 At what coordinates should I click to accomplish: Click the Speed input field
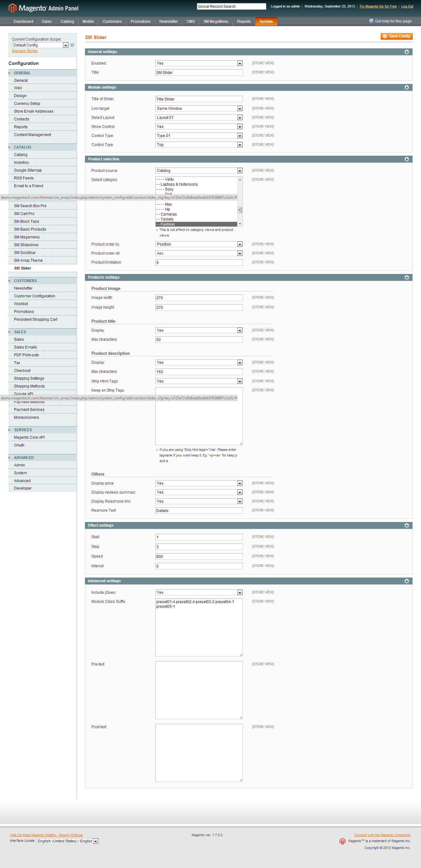tap(199, 557)
